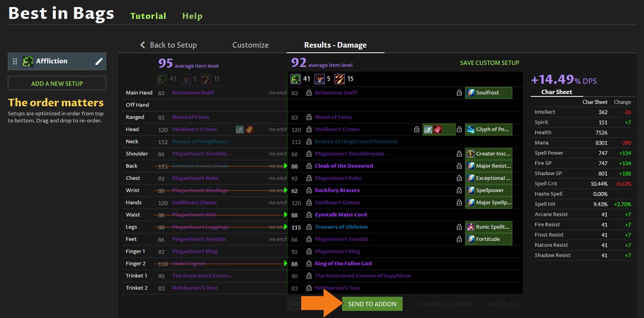The width and height of the screenshot is (644, 318).
Task: Edit the Affliction setup with the pencil icon
Action: (99, 61)
